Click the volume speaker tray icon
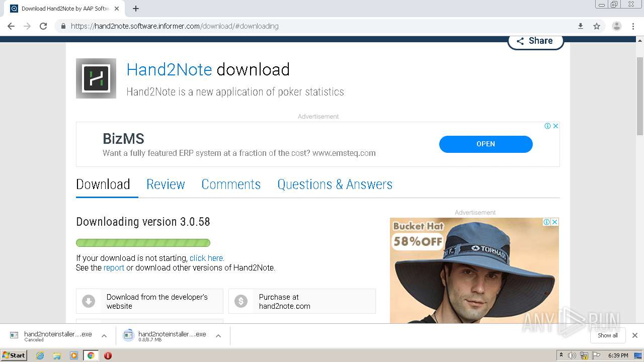 [x=572, y=355]
